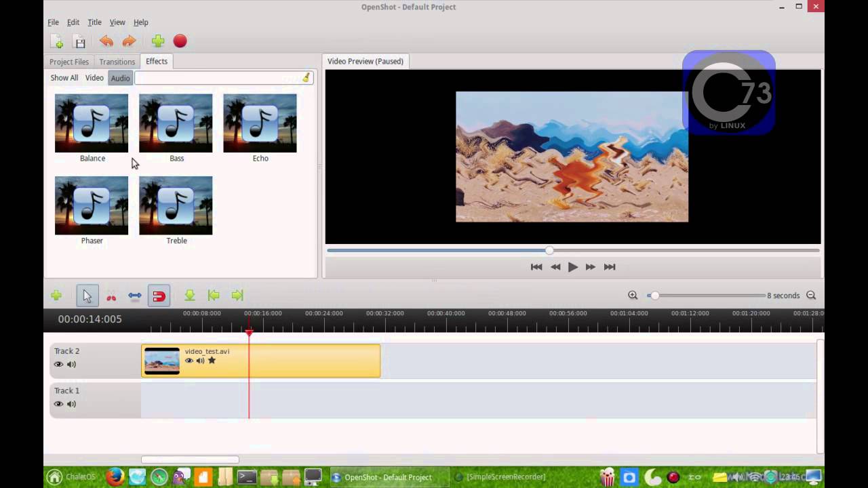This screenshot has width=868, height=488.
Task: Jump to the previous marker
Action: pyautogui.click(x=214, y=296)
